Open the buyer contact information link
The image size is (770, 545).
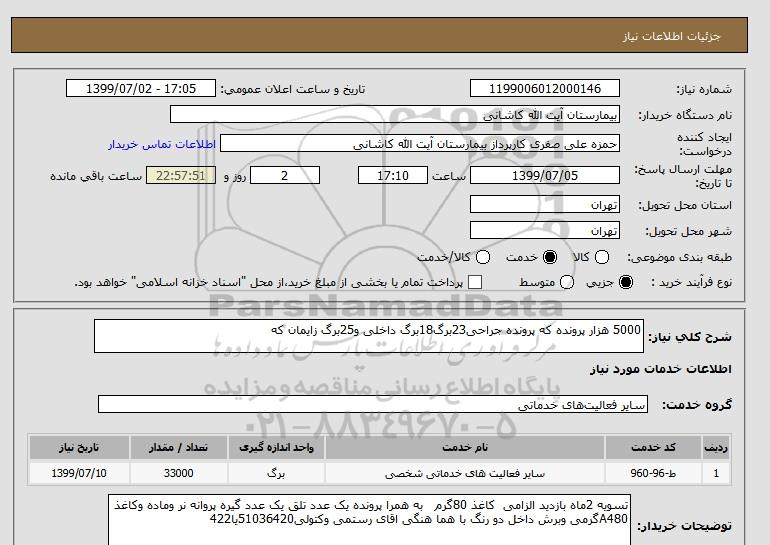click(x=162, y=145)
